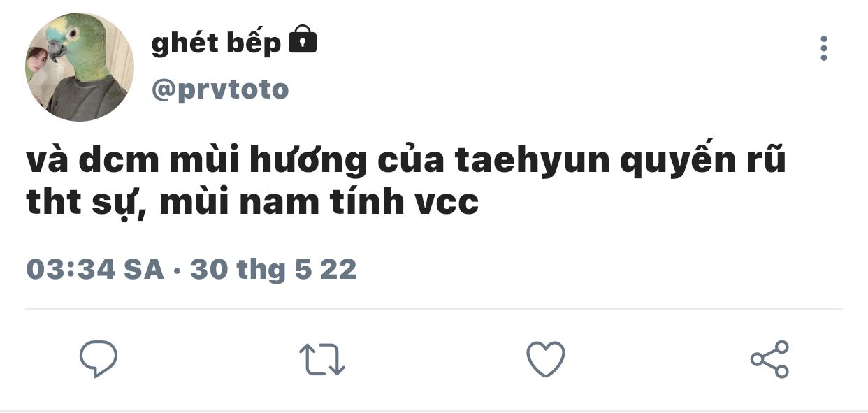
Task: Open the reply speech bubble icon
Action: click(99, 359)
